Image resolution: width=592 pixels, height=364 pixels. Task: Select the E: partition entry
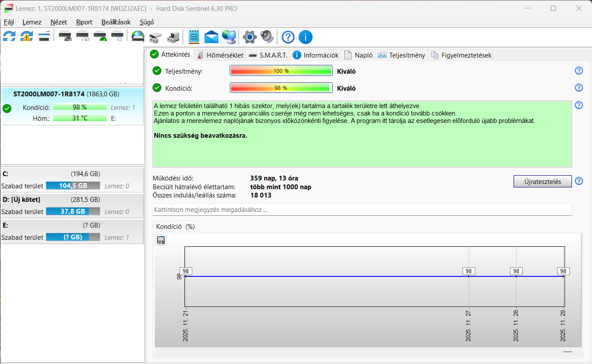(x=72, y=231)
